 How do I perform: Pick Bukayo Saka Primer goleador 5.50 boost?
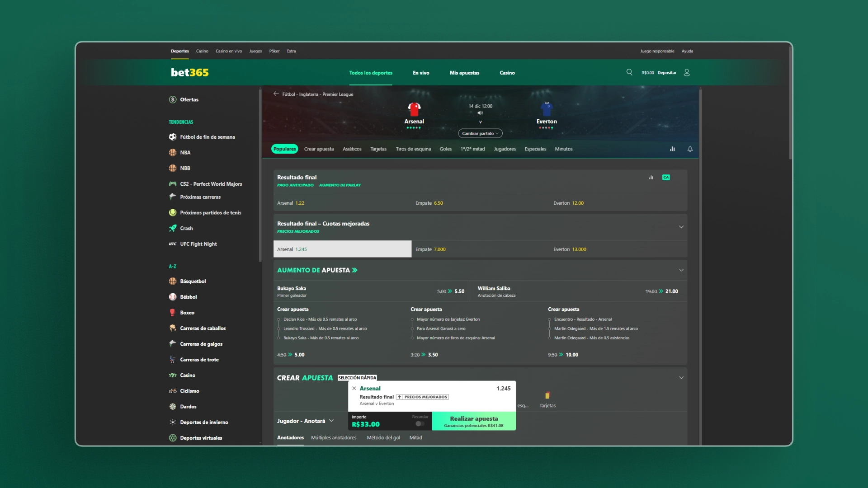371,291
